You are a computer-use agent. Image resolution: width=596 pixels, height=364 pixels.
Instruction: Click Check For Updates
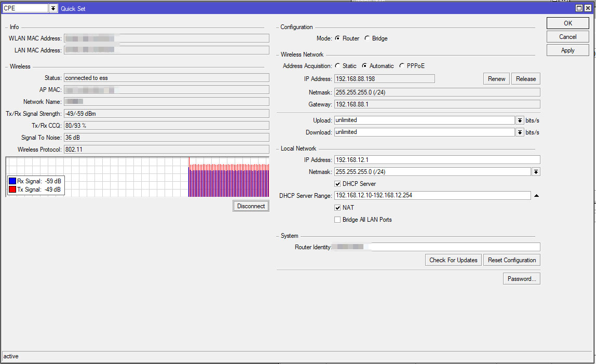point(453,260)
